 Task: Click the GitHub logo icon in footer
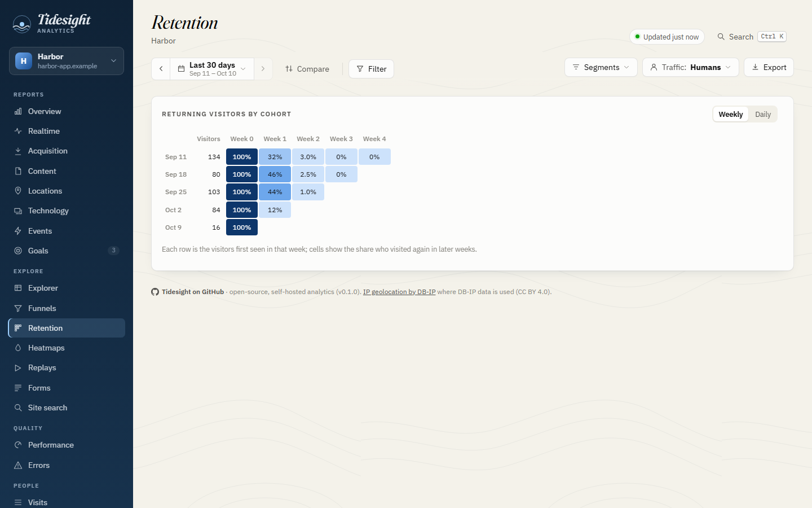tap(155, 292)
